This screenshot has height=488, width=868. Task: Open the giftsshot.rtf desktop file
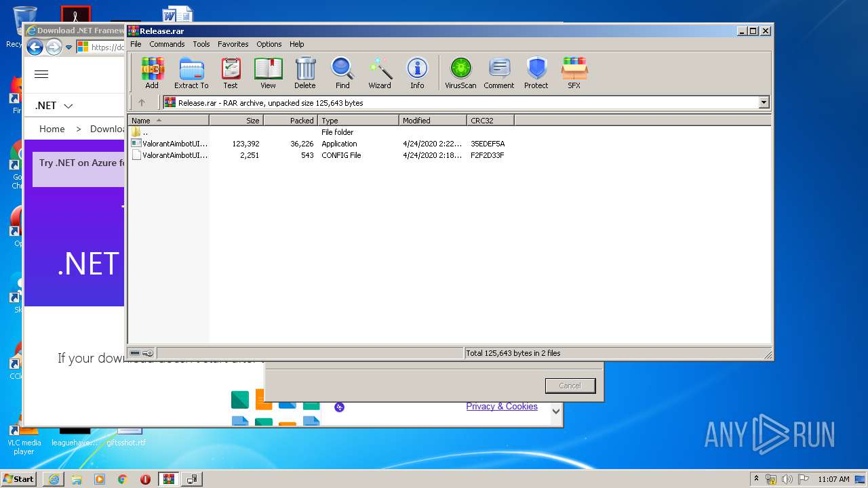pos(126,437)
